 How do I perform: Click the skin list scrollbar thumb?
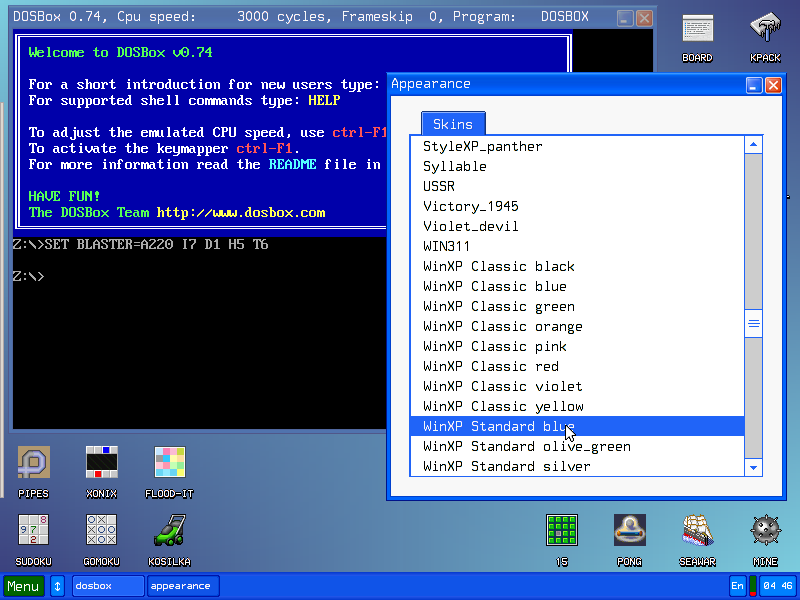754,323
